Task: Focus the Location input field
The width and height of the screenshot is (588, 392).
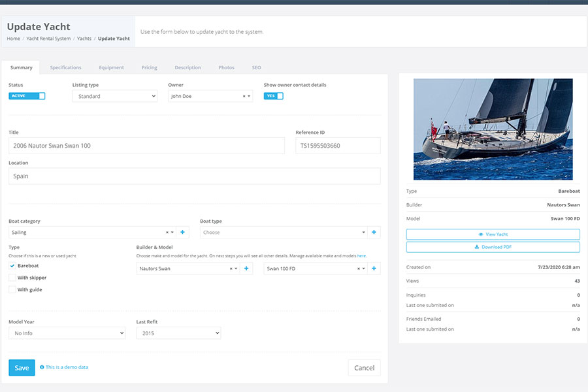Action: 194,176
